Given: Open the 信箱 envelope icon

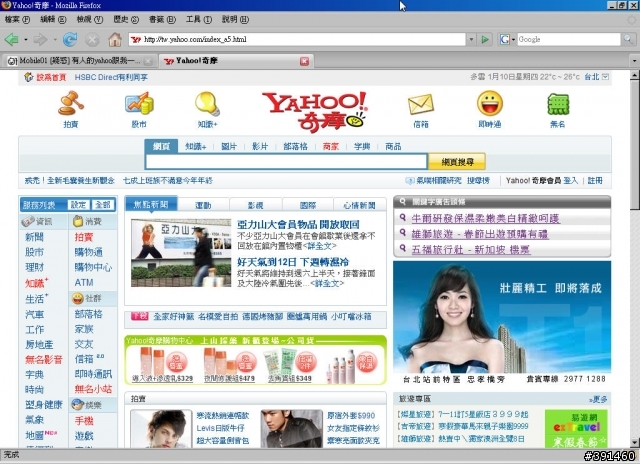Looking at the screenshot, I should tap(421, 104).
